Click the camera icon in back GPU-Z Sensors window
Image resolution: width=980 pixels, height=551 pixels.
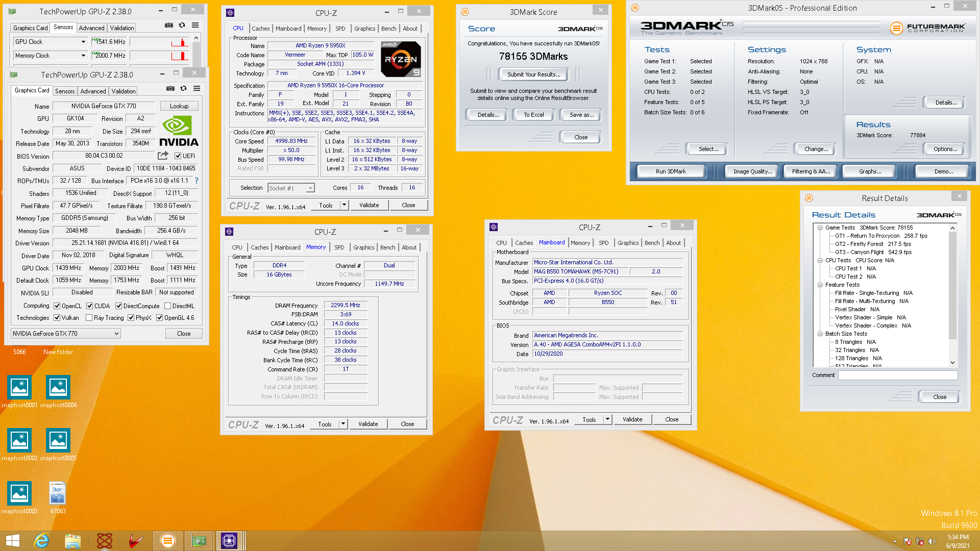click(168, 25)
